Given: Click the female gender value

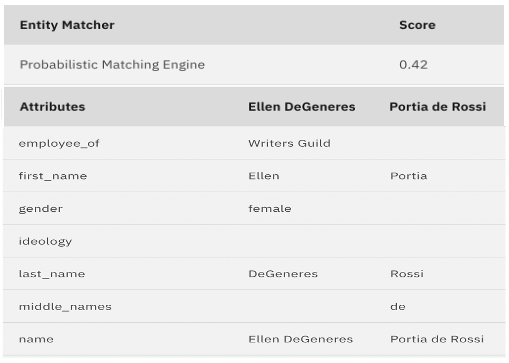Looking at the screenshot, I should coord(270,209).
